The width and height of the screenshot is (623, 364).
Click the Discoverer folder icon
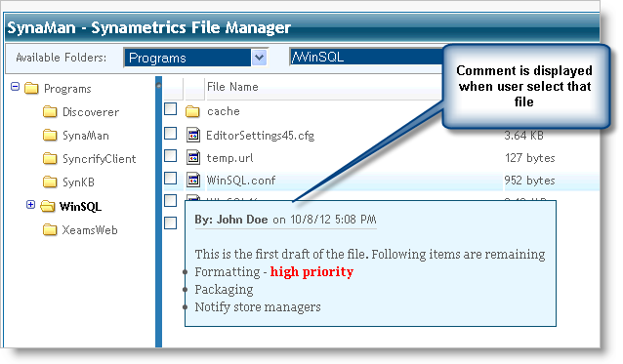coord(50,112)
